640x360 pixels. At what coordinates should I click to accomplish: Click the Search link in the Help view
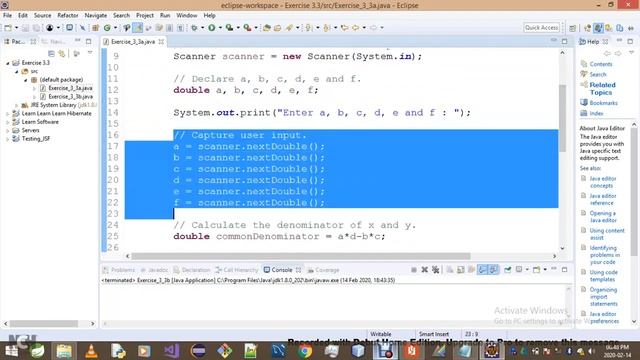coord(598,74)
